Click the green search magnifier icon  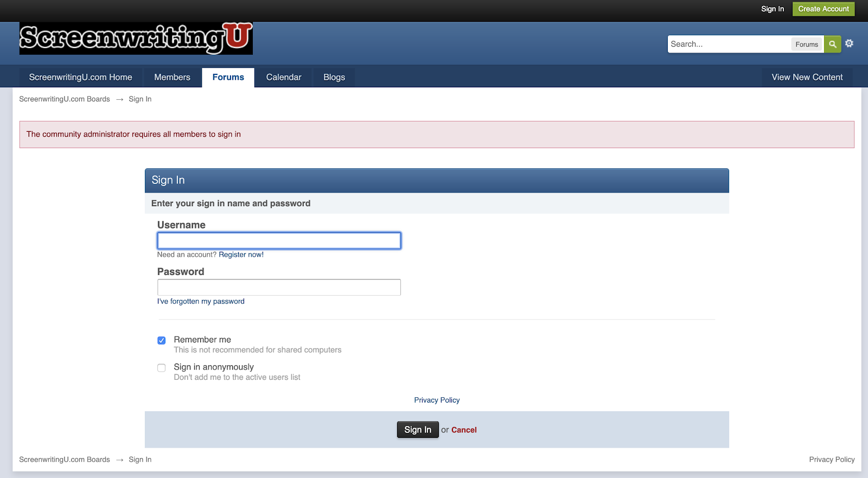(832, 44)
